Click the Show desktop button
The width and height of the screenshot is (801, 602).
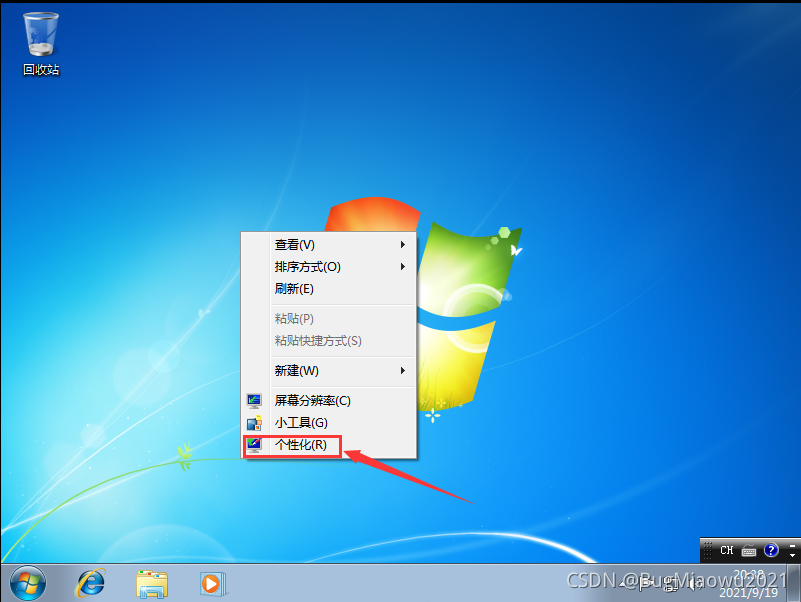[x=795, y=583]
